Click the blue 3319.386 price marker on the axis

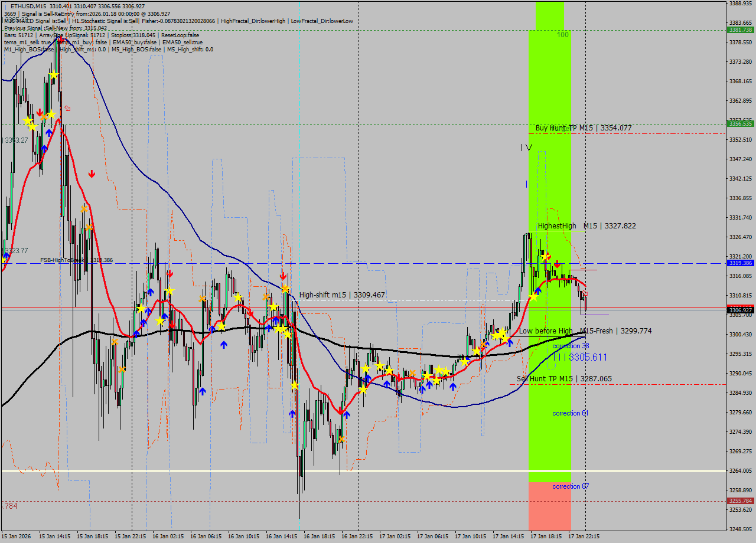pyautogui.click(x=739, y=263)
